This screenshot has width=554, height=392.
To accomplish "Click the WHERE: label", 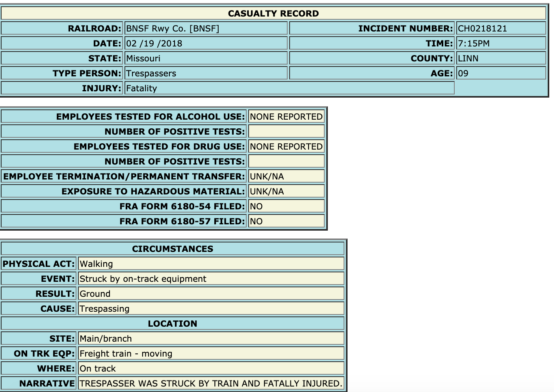I will 56,368.
